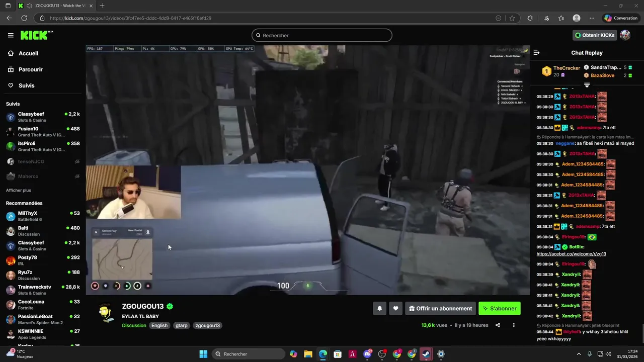Image resolution: width=644 pixels, height=362 pixels.
Task: Click the share icon beside il y a 19 heures
Action: pyautogui.click(x=498, y=325)
